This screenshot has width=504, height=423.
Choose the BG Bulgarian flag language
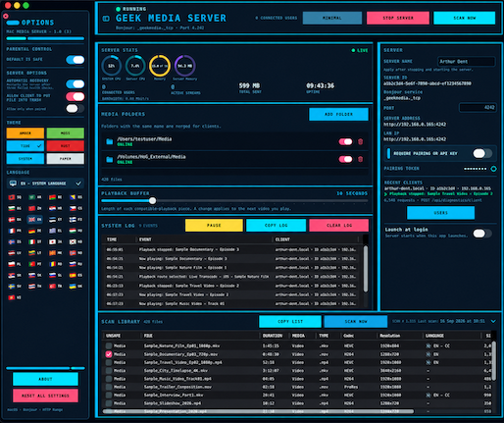(x=15, y=208)
